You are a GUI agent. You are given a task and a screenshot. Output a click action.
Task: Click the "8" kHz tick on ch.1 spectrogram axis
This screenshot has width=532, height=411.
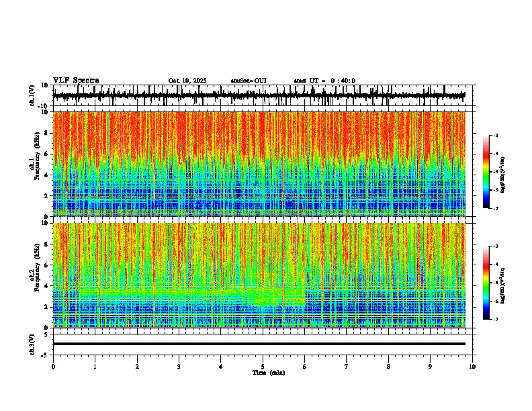(47, 133)
